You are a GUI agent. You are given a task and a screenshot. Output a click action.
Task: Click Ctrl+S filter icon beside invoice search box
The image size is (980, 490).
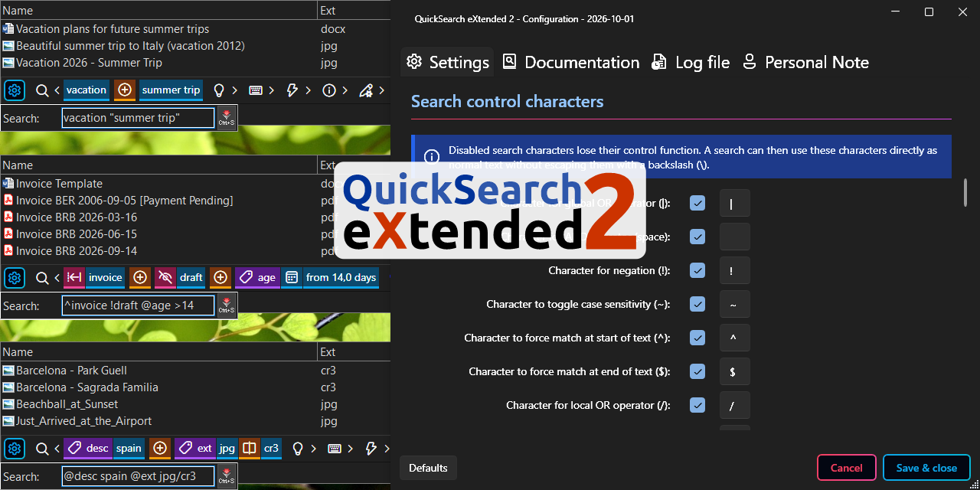coord(227,305)
